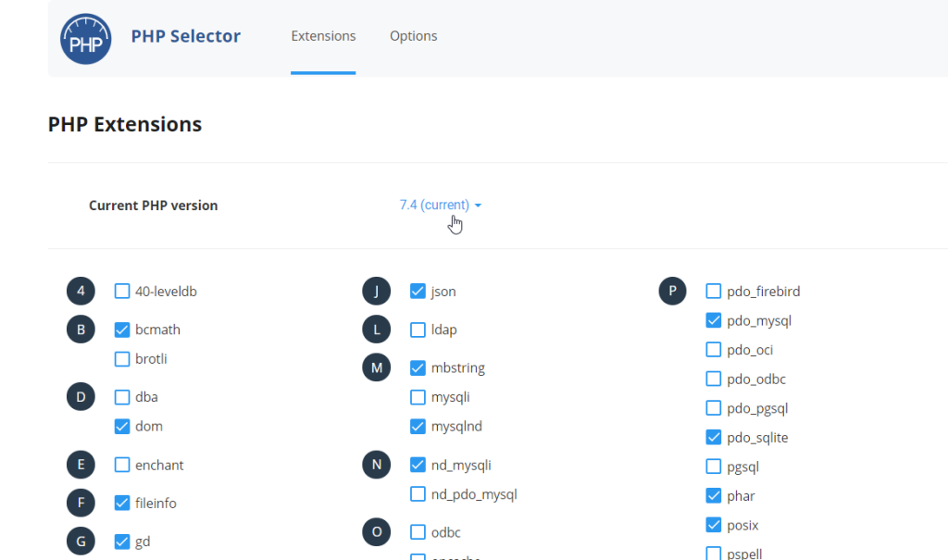Click the letter O group badge
The width and height of the screenshot is (948, 560).
pos(377,532)
